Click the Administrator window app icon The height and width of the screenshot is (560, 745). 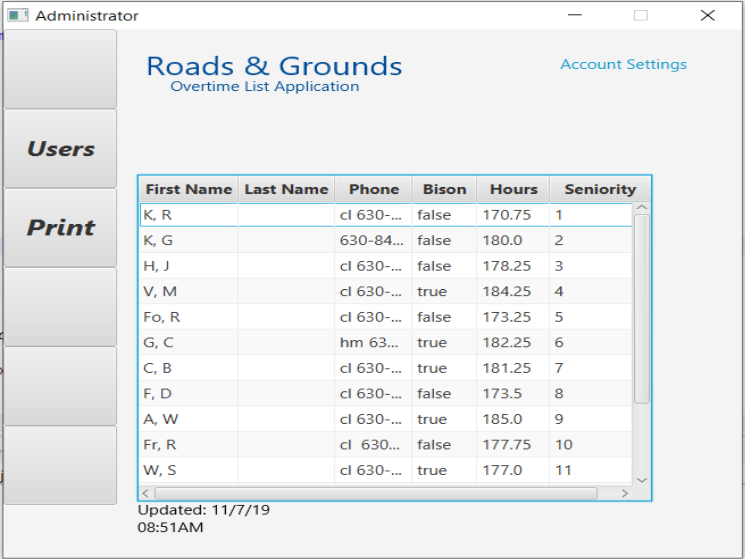(18, 16)
